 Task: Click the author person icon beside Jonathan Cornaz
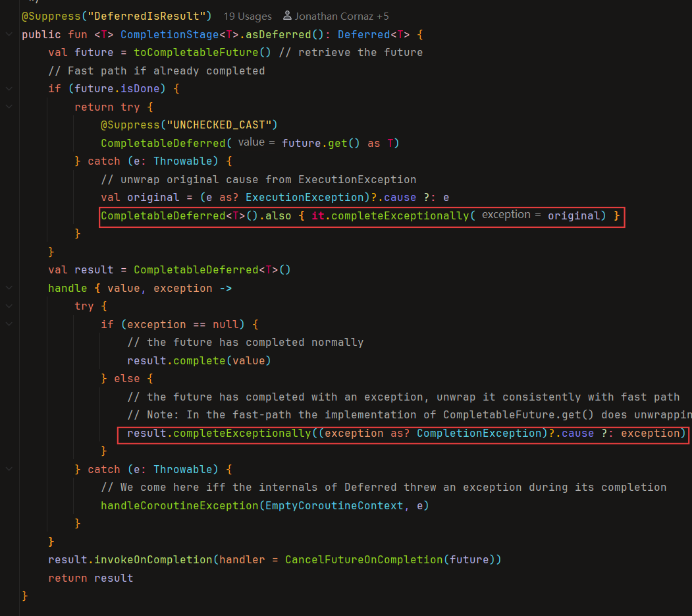point(287,16)
